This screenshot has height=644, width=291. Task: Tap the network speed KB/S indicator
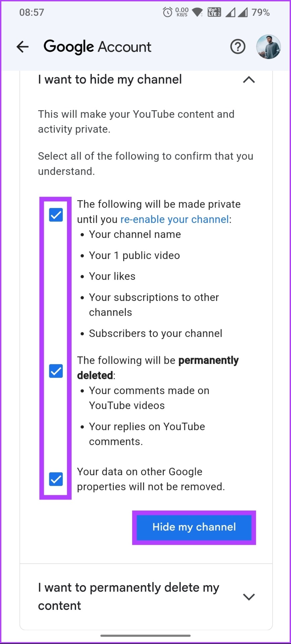tap(182, 12)
